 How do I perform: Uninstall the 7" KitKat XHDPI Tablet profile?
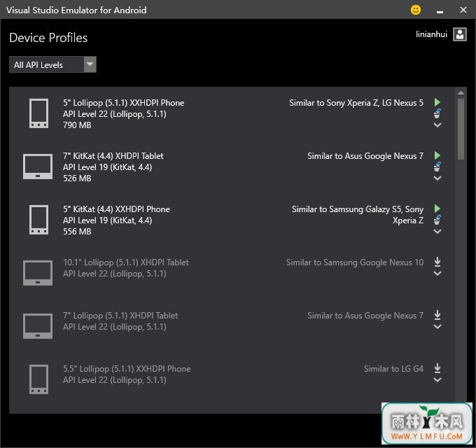point(437,167)
